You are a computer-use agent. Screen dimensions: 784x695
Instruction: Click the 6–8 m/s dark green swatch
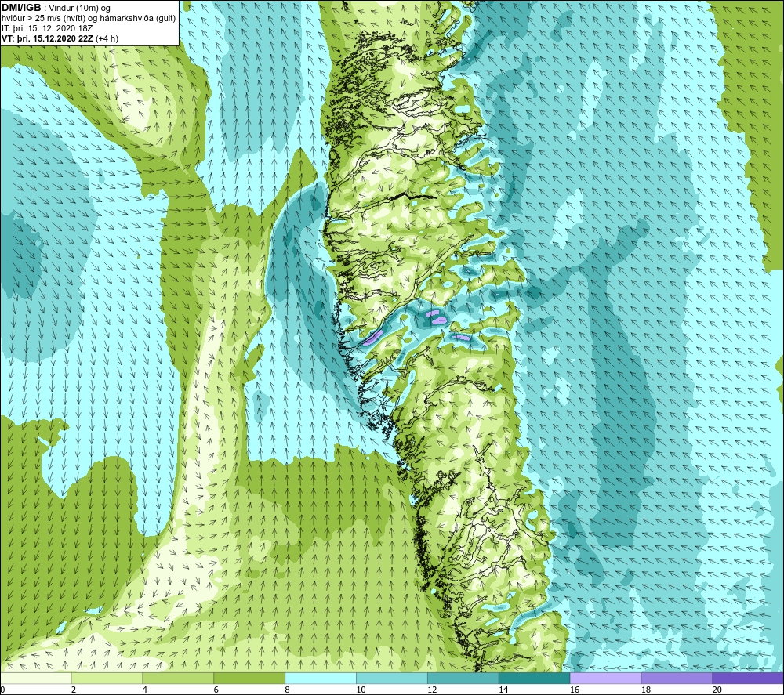[249, 678]
